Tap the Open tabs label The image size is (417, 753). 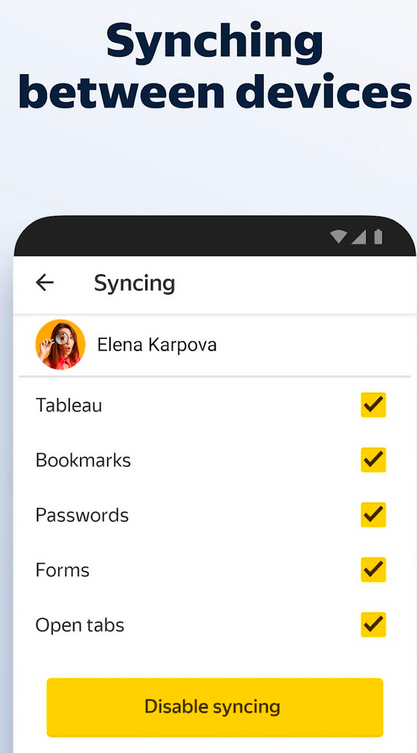[x=80, y=625]
